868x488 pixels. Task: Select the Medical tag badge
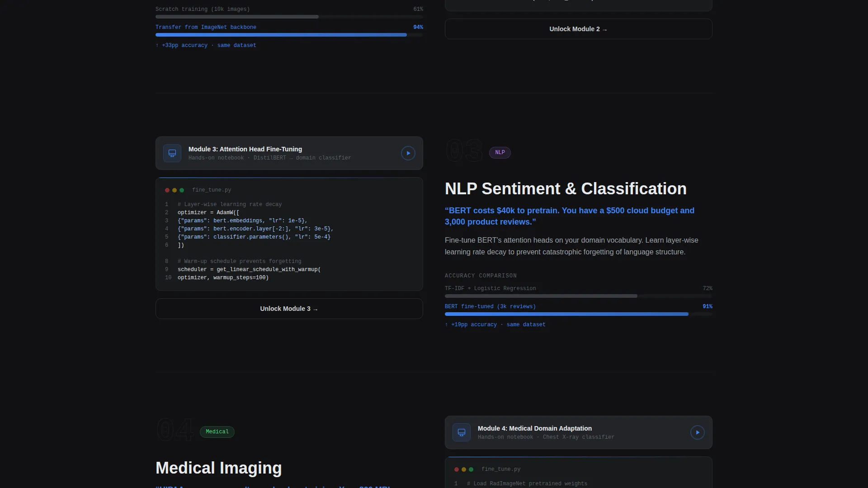217,432
